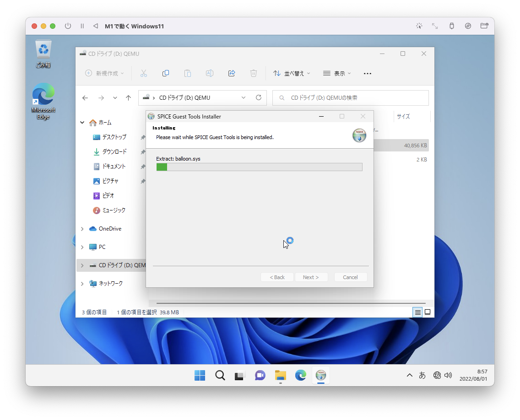Open the Windows Start menu

click(x=200, y=375)
